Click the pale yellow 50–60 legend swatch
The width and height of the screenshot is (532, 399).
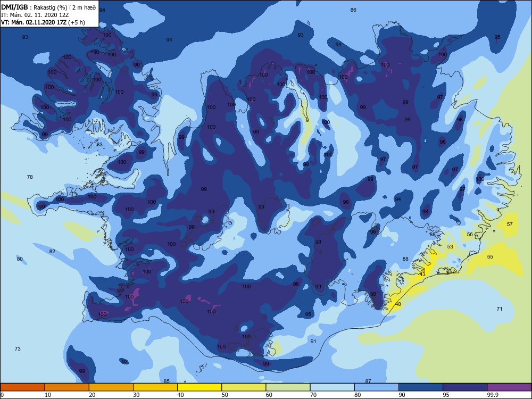pyautogui.click(x=244, y=387)
